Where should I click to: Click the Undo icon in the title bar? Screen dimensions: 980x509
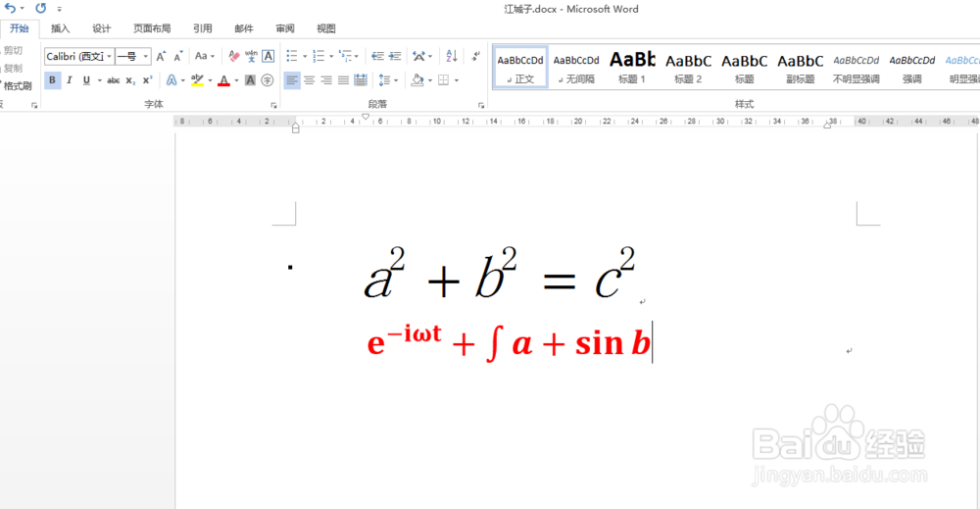(x=10, y=8)
